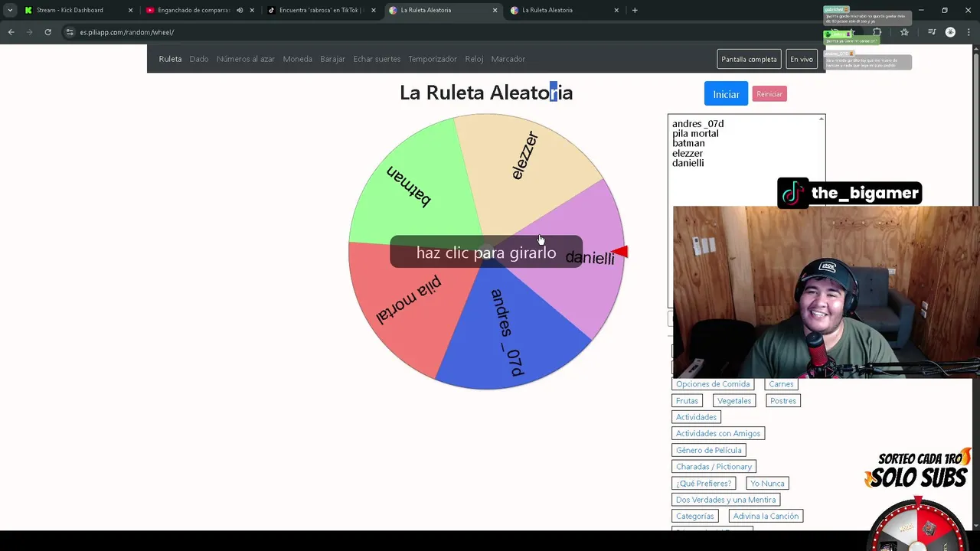Open Chrome three-dot menu
The image size is (980, 551).
click(969, 32)
